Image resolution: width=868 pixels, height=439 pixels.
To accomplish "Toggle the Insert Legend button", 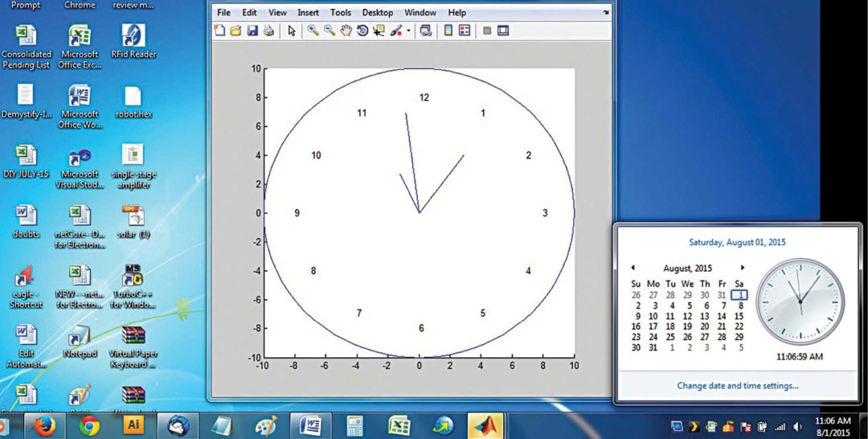I will coord(464,31).
